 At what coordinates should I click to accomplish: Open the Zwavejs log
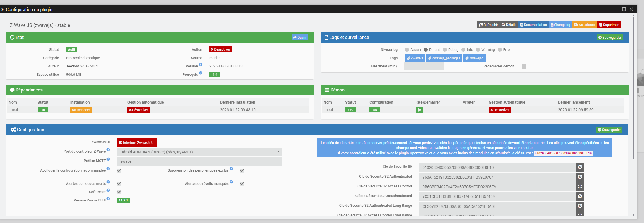[x=415, y=58]
